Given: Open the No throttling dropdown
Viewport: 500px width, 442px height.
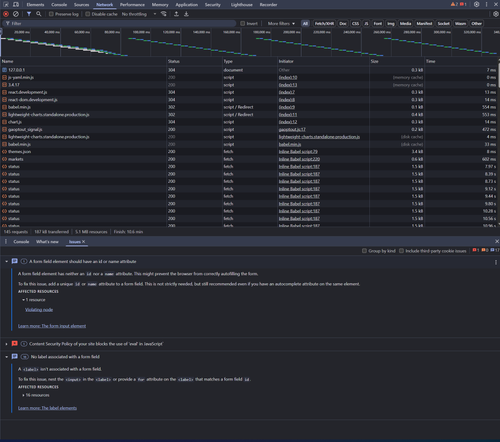Looking at the screenshot, I should (x=139, y=14).
